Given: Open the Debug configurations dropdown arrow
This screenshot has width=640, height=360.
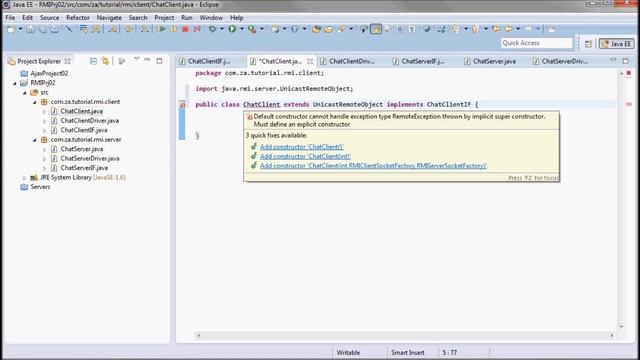Looking at the screenshot, I should point(222,29).
